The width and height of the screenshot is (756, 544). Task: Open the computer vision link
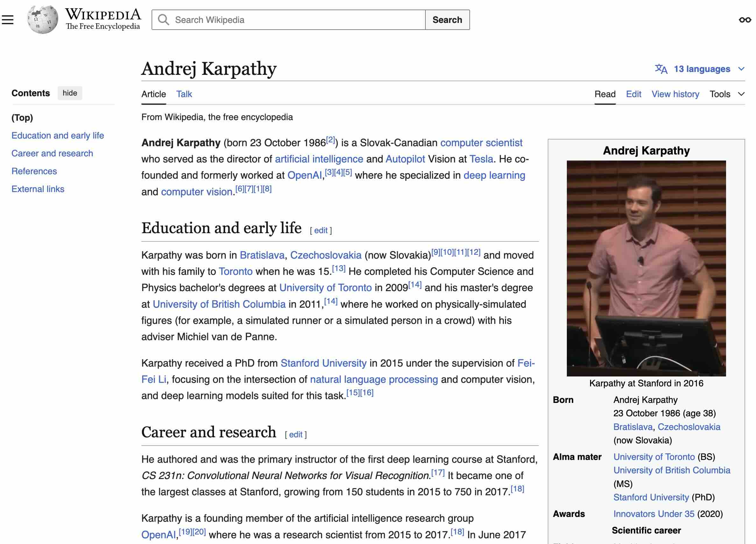[197, 192]
